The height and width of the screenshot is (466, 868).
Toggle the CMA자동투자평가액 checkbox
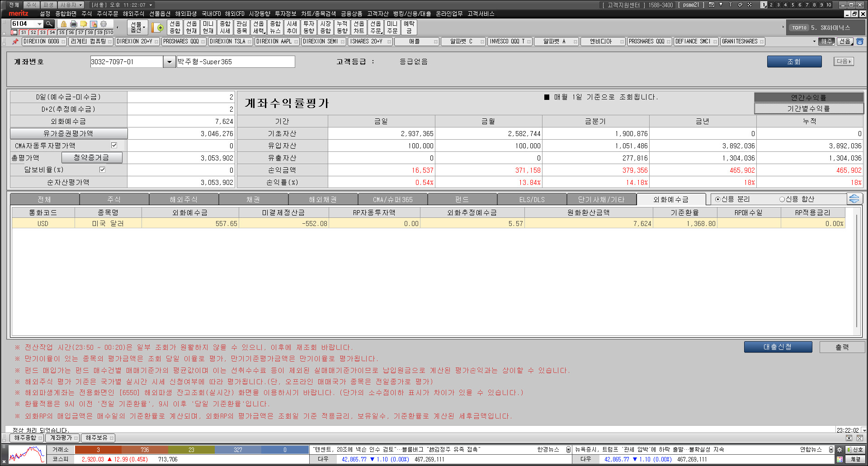tap(114, 146)
